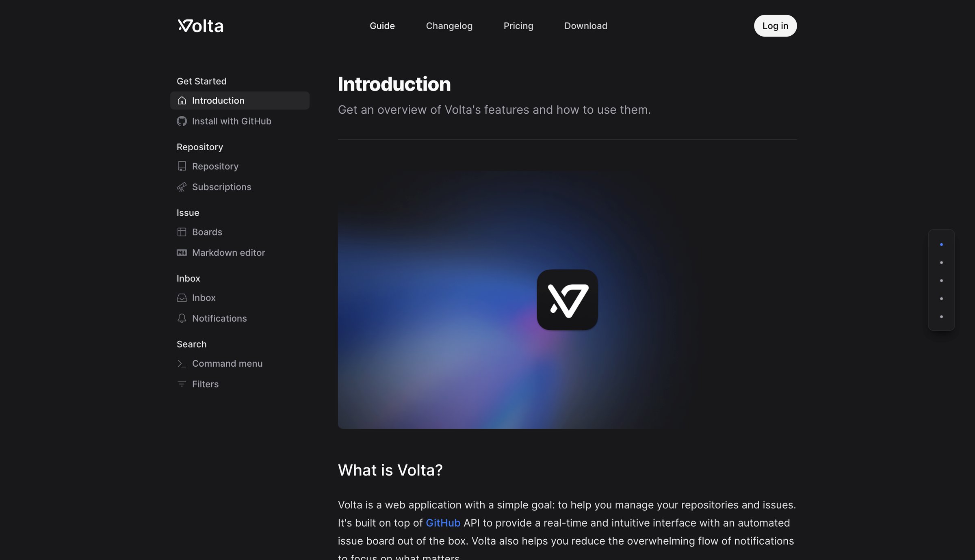
Task: Open the Changelog page
Action: pos(449,26)
